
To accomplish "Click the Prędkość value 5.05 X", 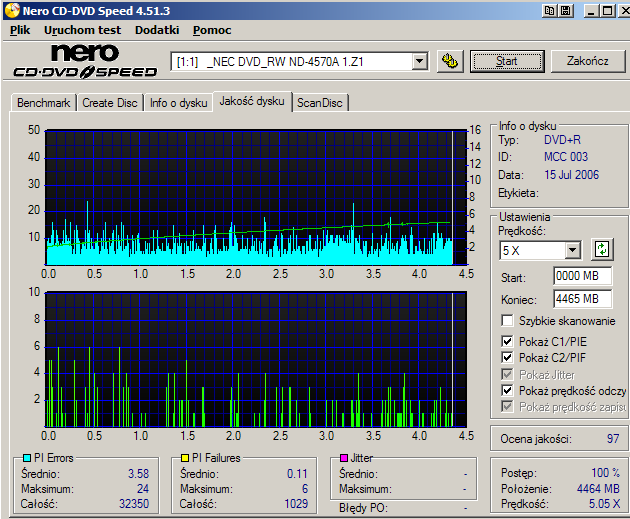I will click(x=604, y=504).
